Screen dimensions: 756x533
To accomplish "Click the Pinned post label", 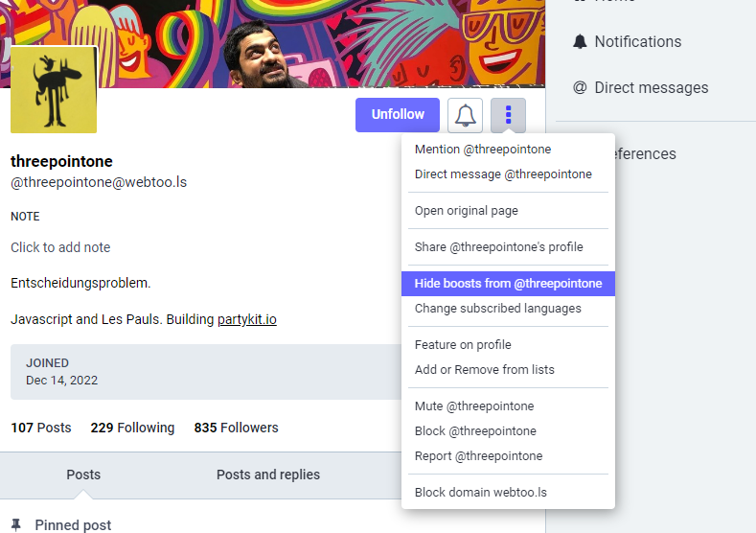I will pos(73,524).
